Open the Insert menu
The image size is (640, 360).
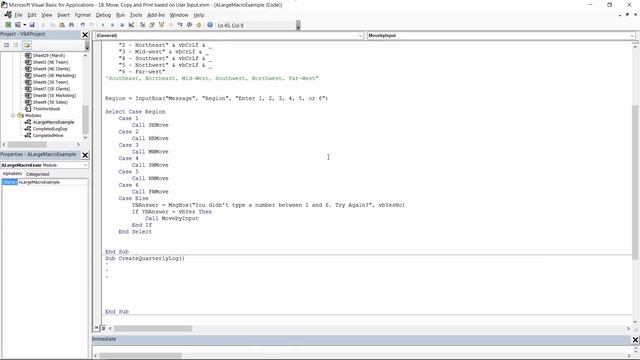coord(63,15)
